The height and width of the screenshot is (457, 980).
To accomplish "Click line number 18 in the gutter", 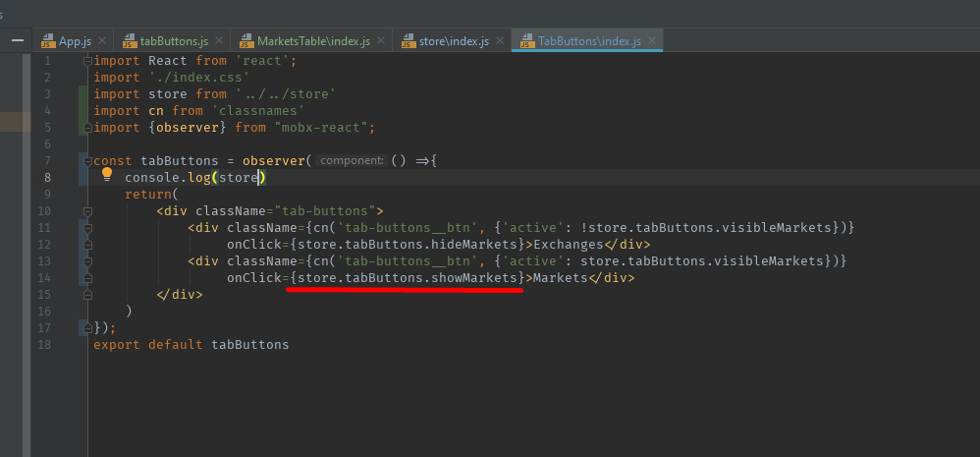I will coord(45,344).
